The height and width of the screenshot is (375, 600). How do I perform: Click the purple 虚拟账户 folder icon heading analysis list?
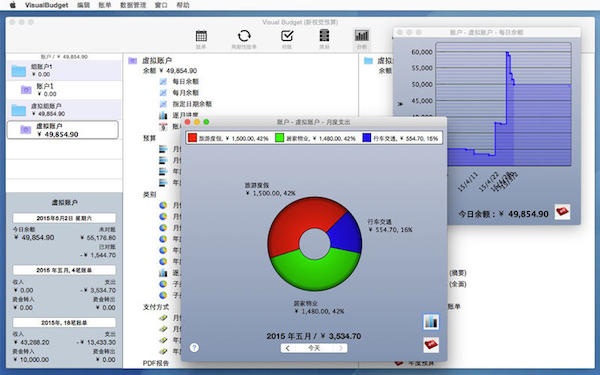[133, 60]
